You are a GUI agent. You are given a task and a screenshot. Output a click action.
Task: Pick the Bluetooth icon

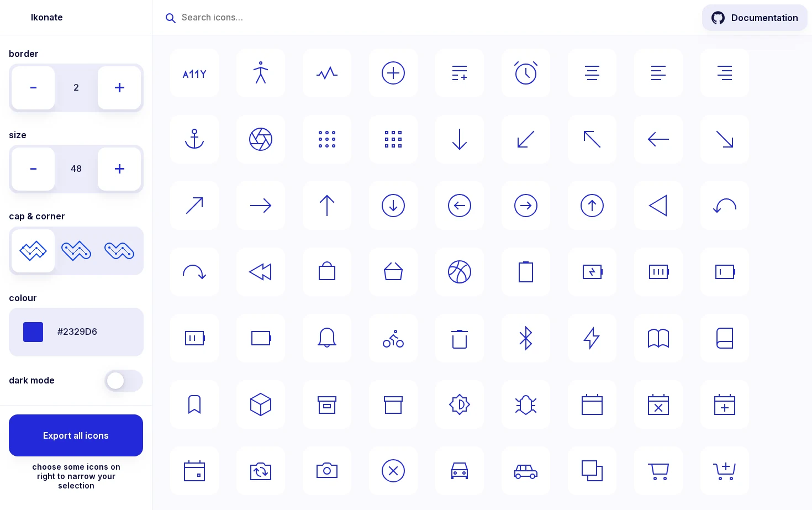click(526, 338)
